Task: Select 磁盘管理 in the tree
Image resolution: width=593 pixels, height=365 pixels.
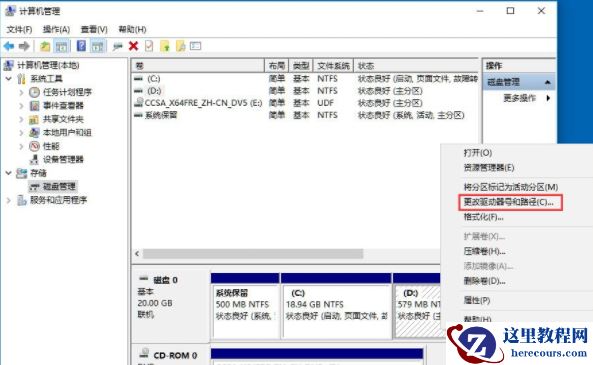Action: pyautogui.click(x=59, y=186)
